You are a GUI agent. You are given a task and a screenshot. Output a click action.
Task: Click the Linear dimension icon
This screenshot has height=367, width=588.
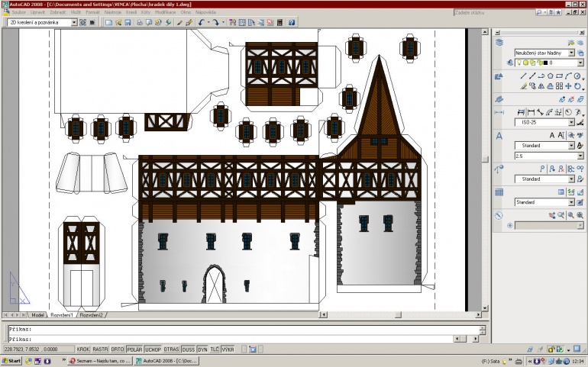click(x=531, y=112)
